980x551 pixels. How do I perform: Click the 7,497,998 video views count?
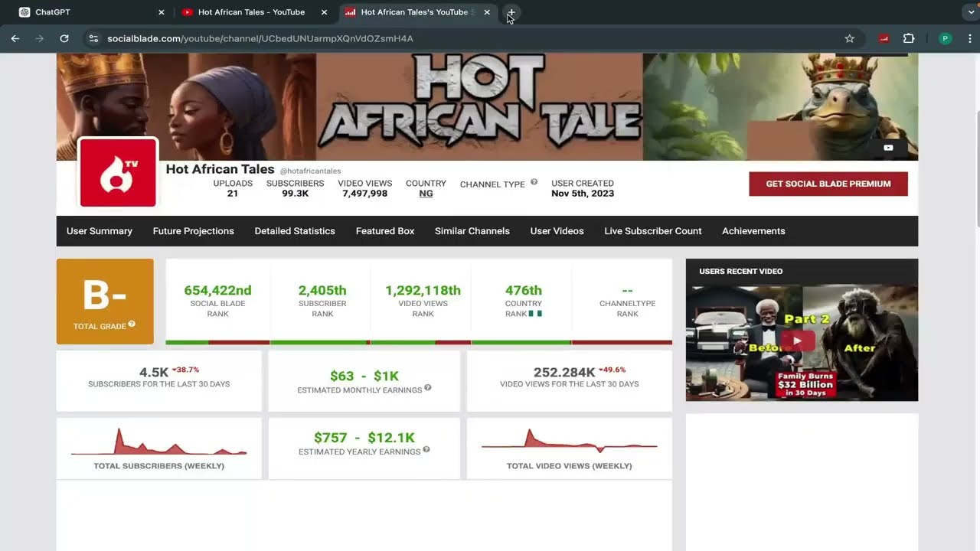click(365, 194)
